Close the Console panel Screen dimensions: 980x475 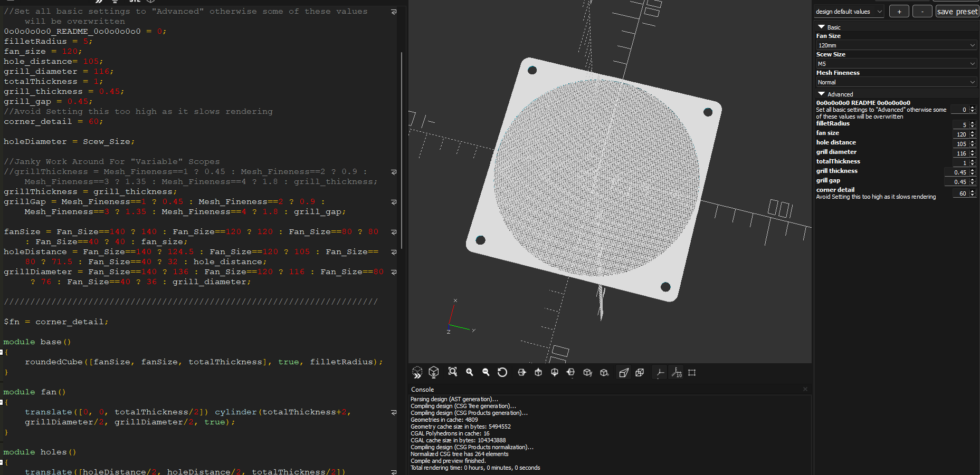805,389
